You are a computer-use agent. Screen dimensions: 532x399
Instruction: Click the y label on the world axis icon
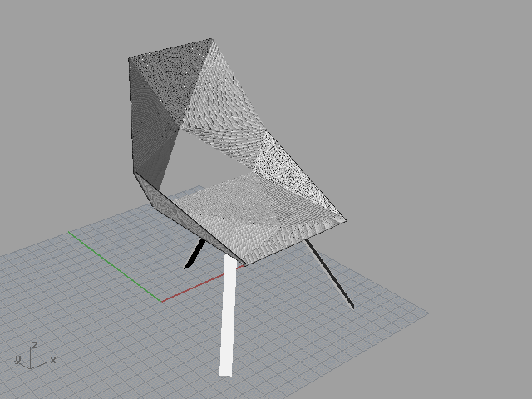17,358
